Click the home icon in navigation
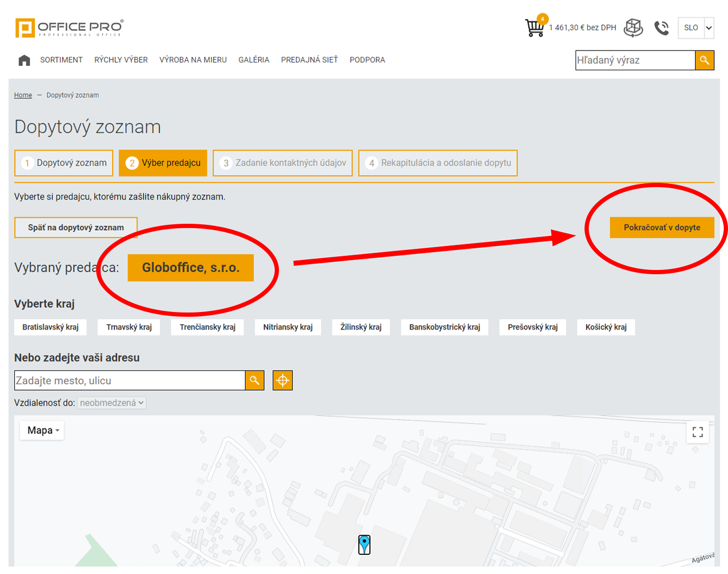Image resolution: width=728 pixels, height=574 pixels. (24, 60)
